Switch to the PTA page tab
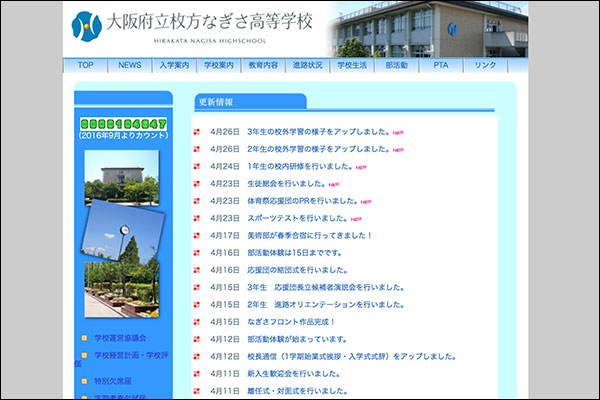Screen dimensions: 600x400 pyautogui.click(x=441, y=65)
